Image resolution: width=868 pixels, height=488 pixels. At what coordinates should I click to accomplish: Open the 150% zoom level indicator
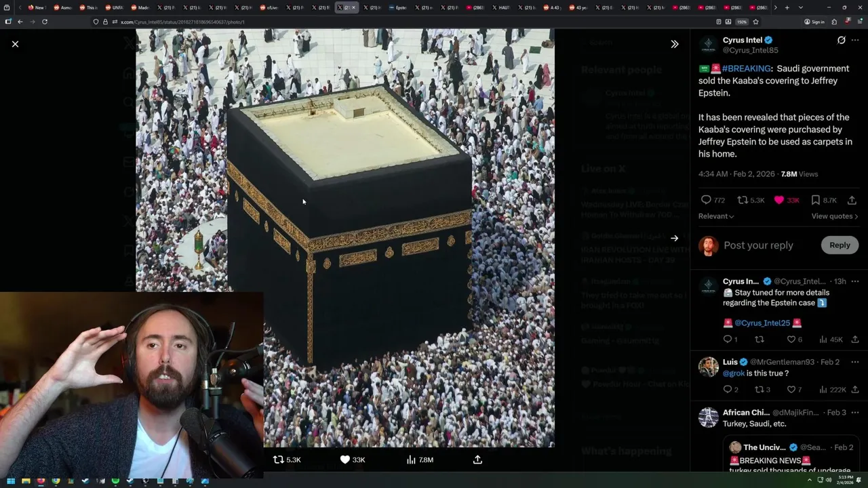pos(743,22)
